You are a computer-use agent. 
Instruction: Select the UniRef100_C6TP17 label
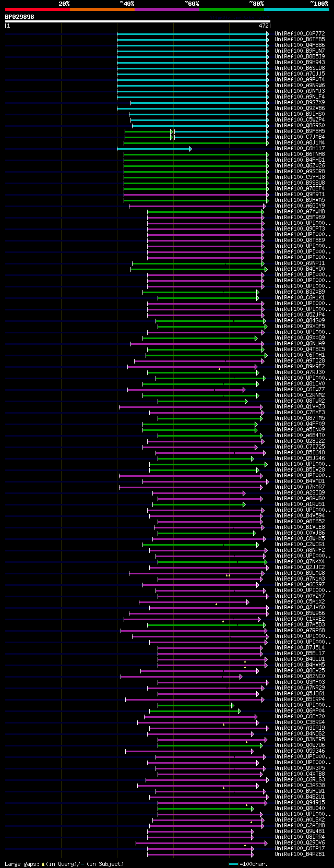[300, 848]
